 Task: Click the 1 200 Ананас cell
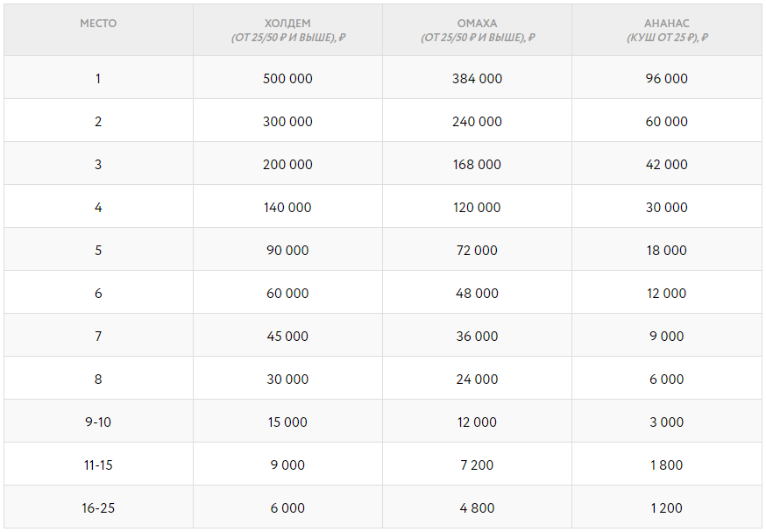667,508
